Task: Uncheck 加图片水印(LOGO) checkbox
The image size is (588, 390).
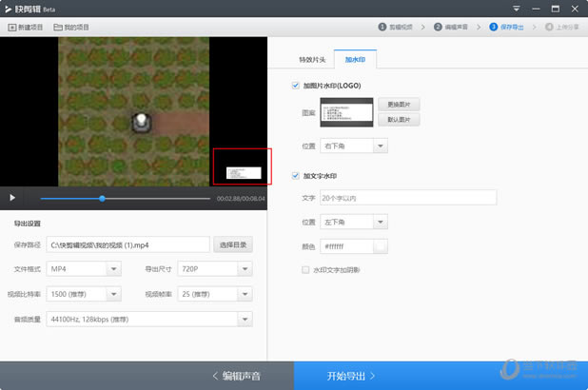Action: coord(296,86)
